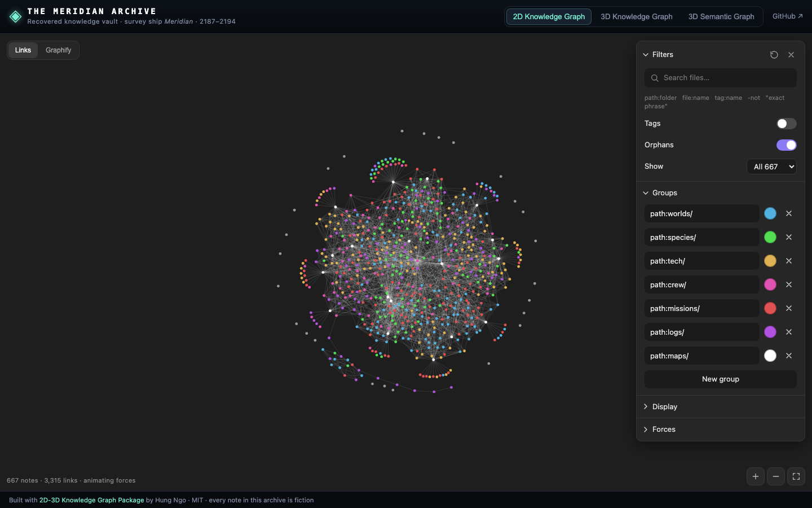Zoom out with the minus button
This screenshot has height=508, width=812.
(776, 476)
